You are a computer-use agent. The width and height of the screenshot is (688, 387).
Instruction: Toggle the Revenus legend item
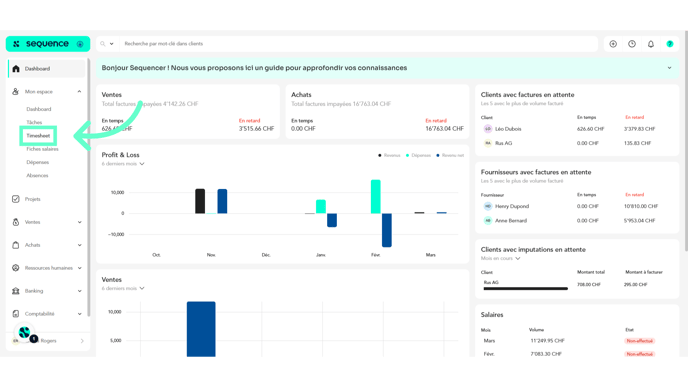(389, 155)
